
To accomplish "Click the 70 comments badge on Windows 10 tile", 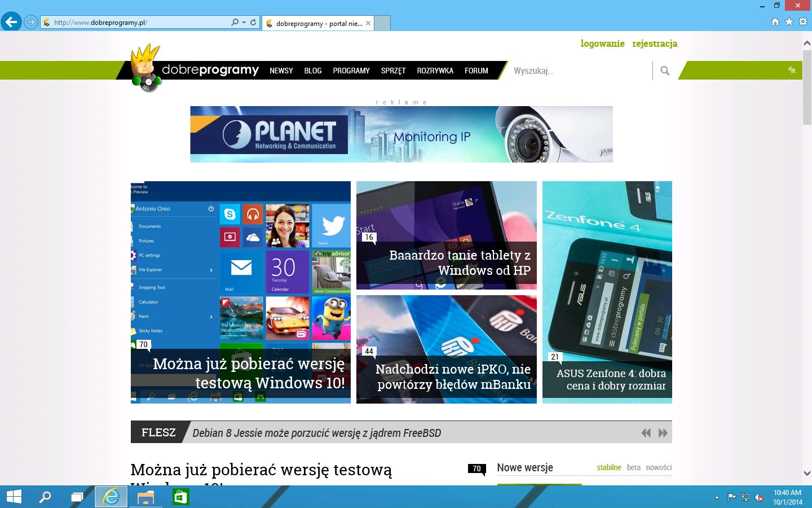I will pos(144,344).
